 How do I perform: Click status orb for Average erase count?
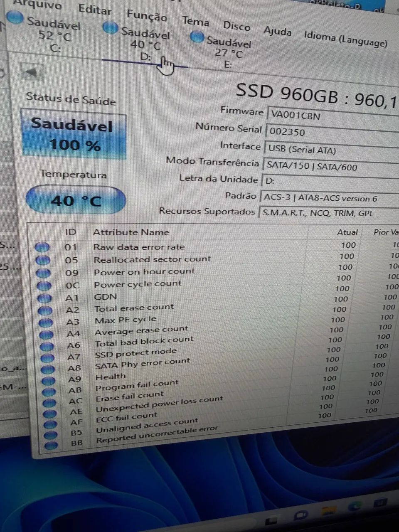click(47, 335)
